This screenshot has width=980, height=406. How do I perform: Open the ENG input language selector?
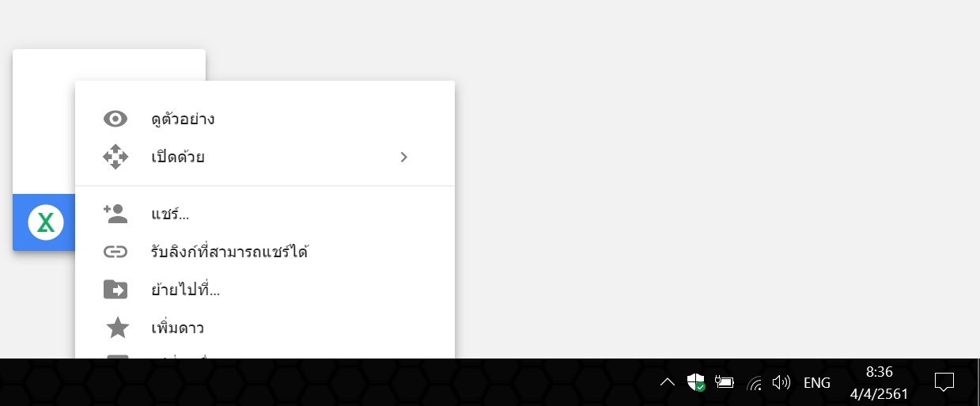(817, 383)
